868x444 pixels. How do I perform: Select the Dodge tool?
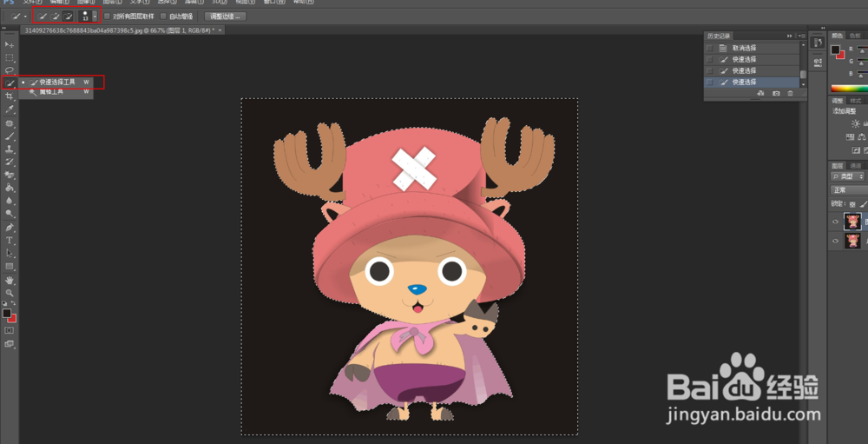pyautogui.click(x=10, y=214)
